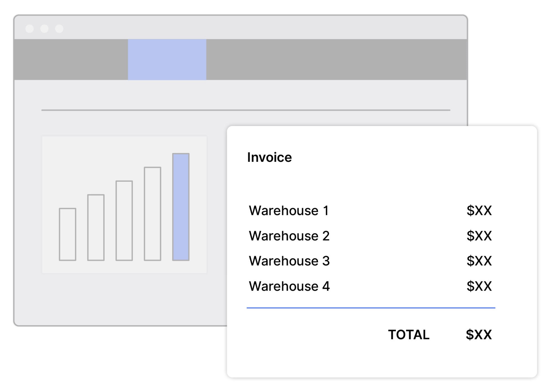The width and height of the screenshot is (550, 392).
Task: Click the fourth outlined bar in chart
Action: tap(152, 214)
